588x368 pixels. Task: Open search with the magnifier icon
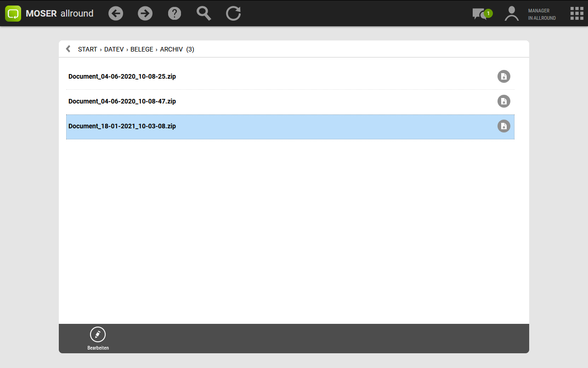pos(204,13)
